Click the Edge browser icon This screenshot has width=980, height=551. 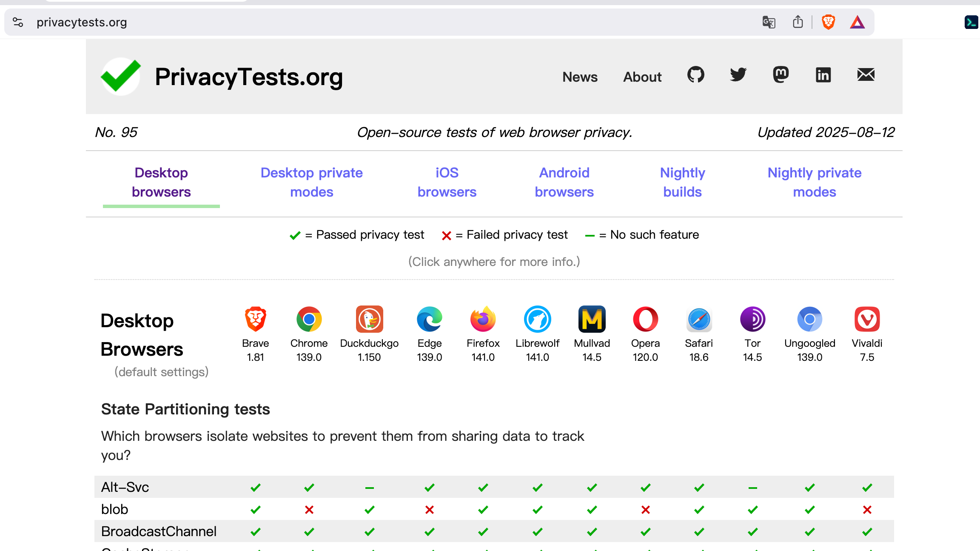coord(430,319)
